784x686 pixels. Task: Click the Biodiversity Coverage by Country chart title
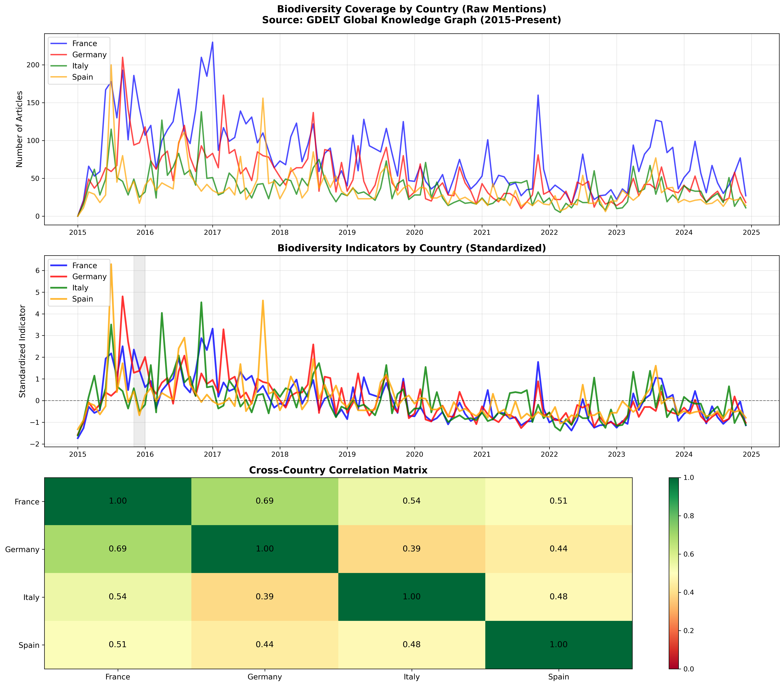click(412, 14)
